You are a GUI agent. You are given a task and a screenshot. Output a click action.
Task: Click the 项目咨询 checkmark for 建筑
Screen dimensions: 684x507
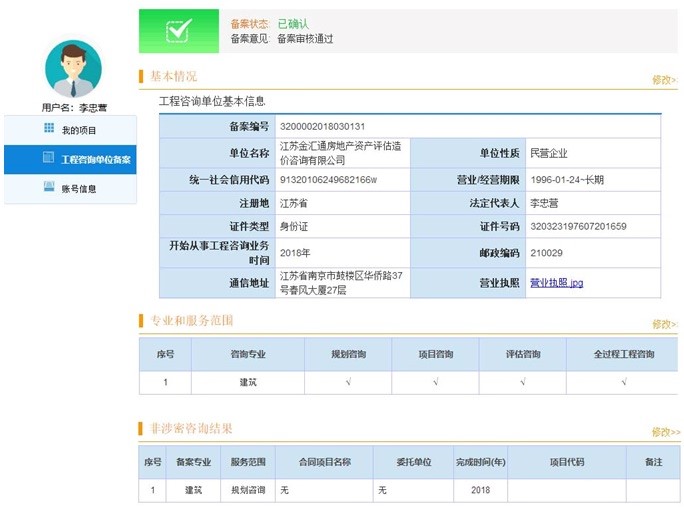pos(435,381)
